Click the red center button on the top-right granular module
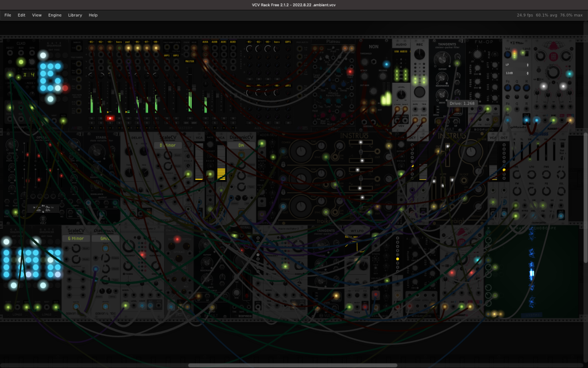This screenshot has height=368, width=588. [x=554, y=57]
